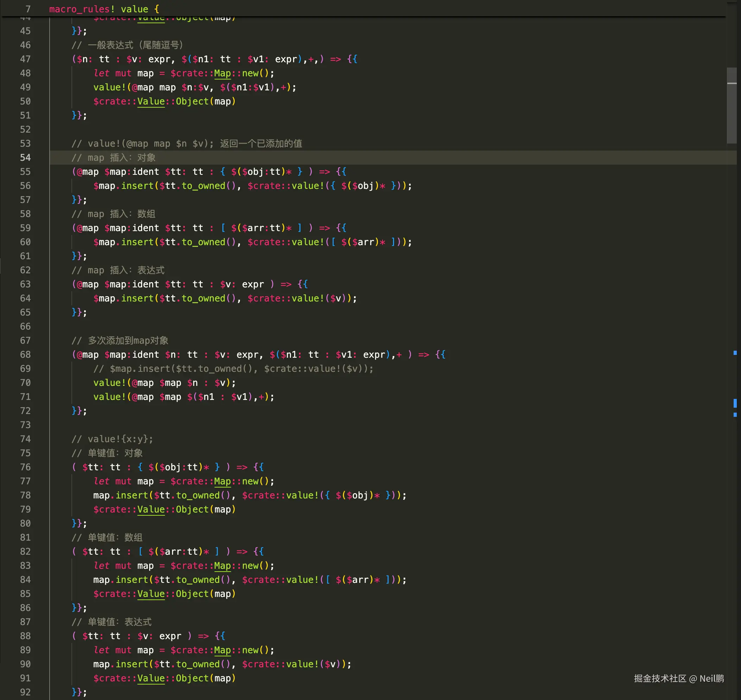The height and width of the screenshot is (700, 741).
Task: Click the underlined Map link on line 48
Action: [x=222, y=73]
